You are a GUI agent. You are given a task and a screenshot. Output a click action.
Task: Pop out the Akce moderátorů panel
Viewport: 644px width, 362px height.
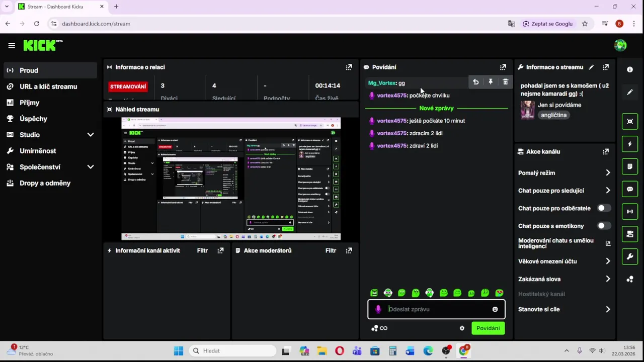pos(349,250)
